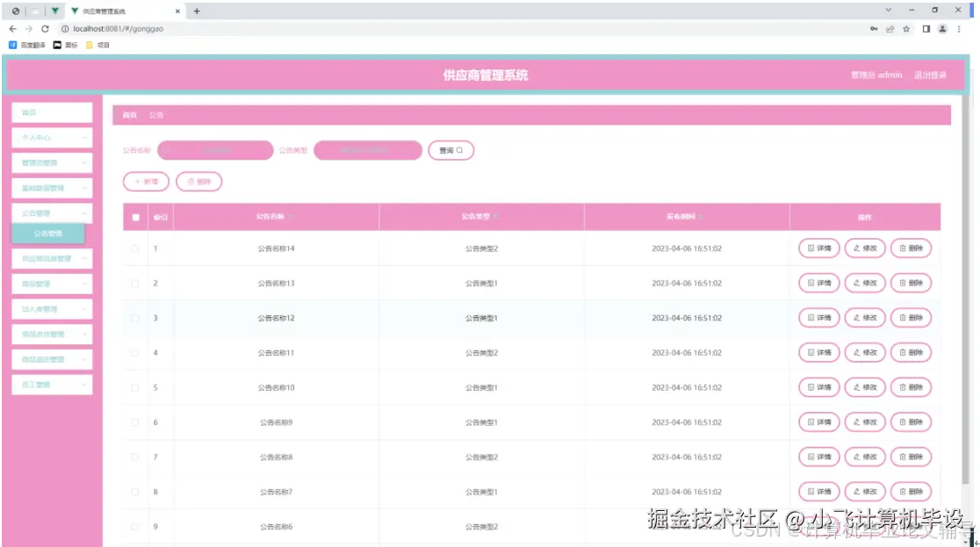Click 删除 delete button for 公告名称14

click(x=911, y=248)
